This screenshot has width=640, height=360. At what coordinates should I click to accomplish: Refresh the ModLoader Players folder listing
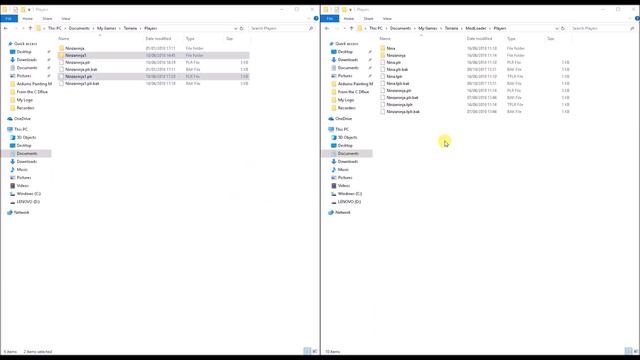click(x=563, y=28)
